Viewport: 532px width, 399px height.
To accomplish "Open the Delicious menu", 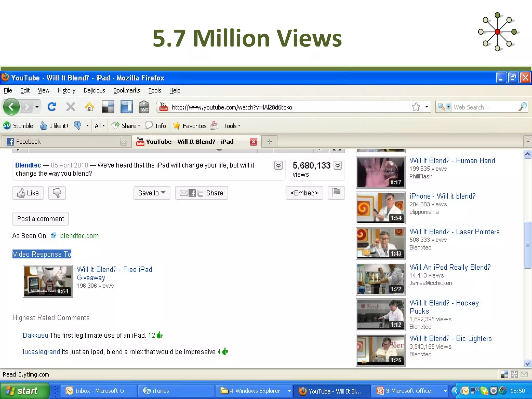I will (x=94, y=90).
